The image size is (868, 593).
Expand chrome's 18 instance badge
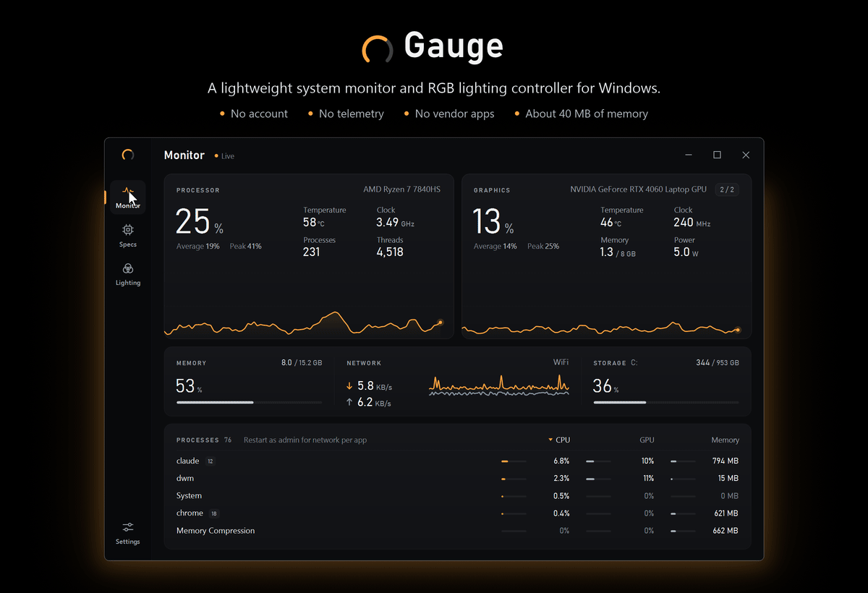point(214,513)
